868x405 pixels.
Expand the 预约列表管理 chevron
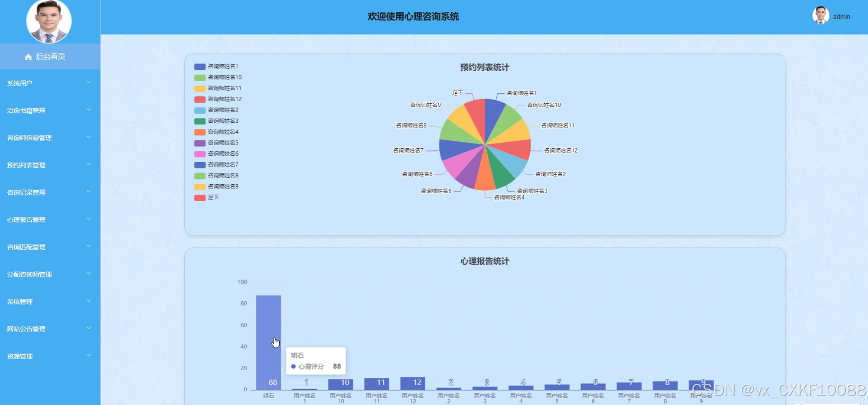tap(89, 165)
